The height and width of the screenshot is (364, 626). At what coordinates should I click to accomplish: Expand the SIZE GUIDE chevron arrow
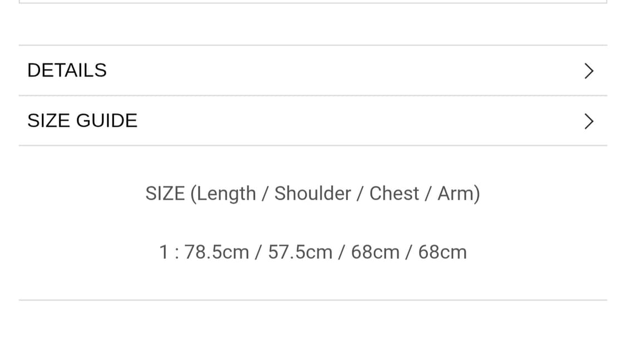pyautogui.click(x=589, y=121)
